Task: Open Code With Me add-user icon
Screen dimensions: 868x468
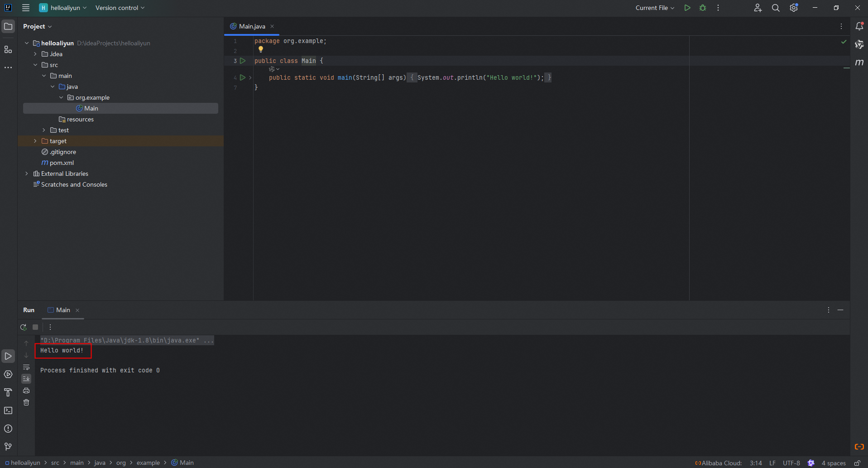Action: 758,8
